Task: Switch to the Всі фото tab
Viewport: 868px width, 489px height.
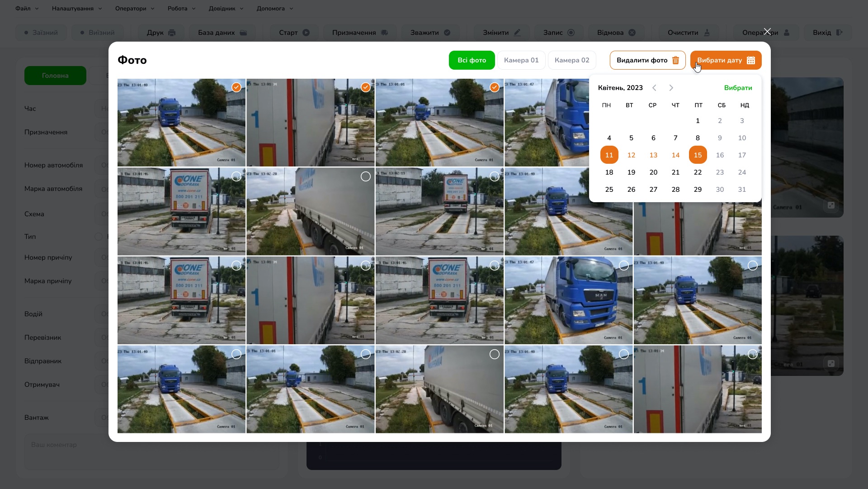Action: (472, 60)
